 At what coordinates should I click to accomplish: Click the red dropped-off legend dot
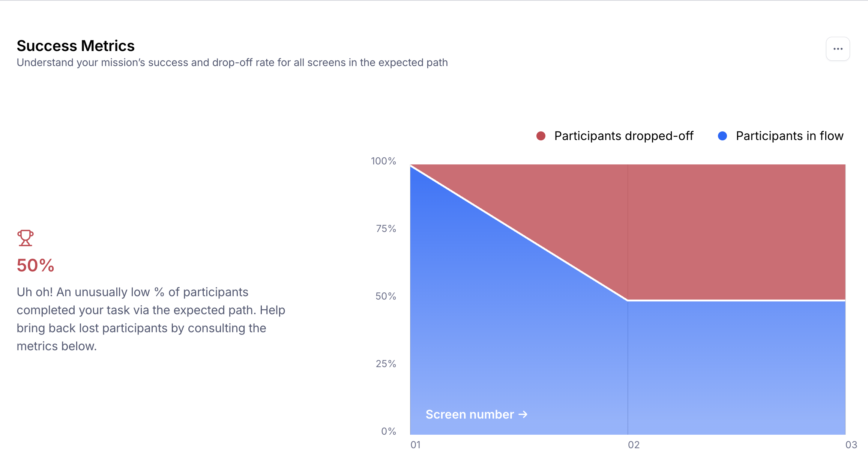click(x=541, y=136)
